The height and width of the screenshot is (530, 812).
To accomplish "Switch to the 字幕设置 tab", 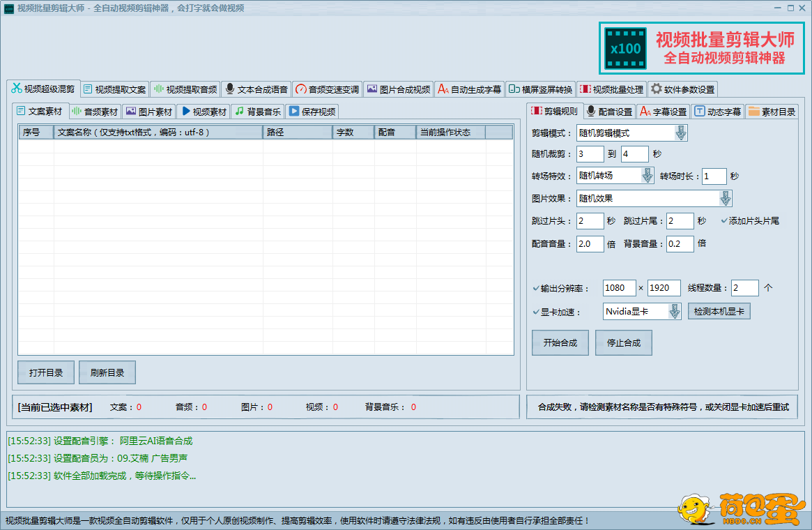I will (664, 112).
